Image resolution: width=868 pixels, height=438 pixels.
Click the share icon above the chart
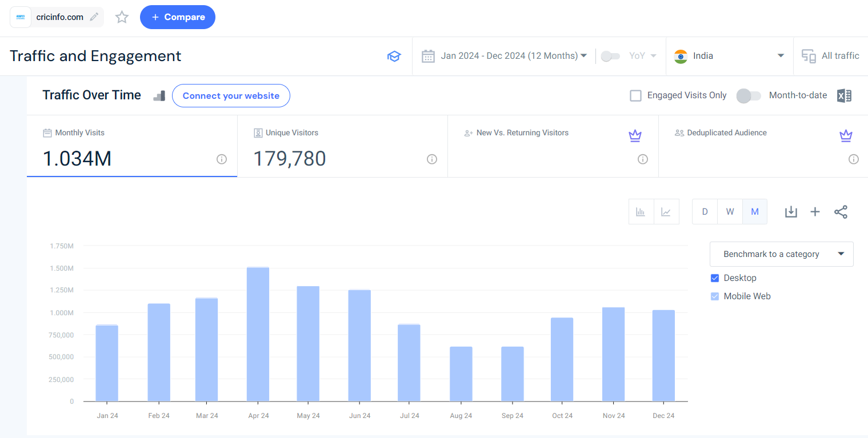pyautogui.click(x=841, y=211)
